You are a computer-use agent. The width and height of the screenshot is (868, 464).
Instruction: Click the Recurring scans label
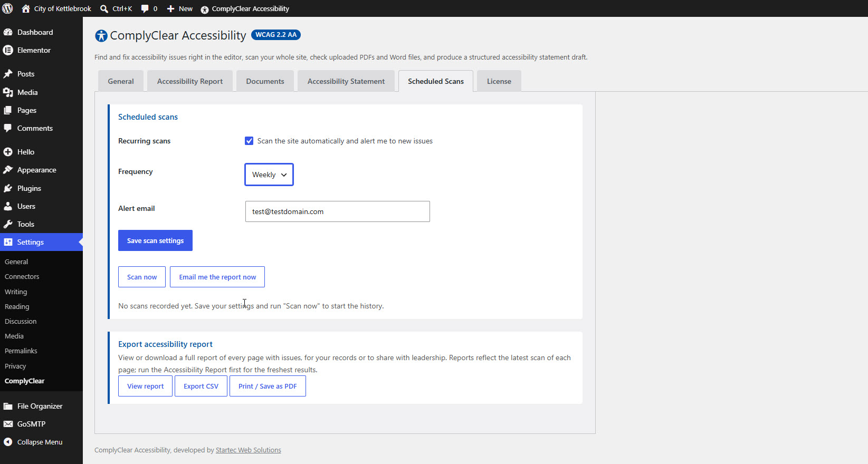[x=144, y=141]
